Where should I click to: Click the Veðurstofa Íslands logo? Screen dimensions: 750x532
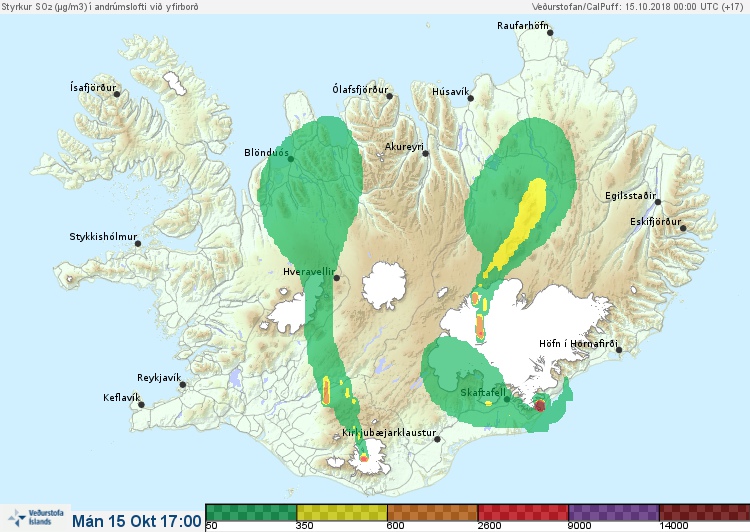click(x=35, y=518)
